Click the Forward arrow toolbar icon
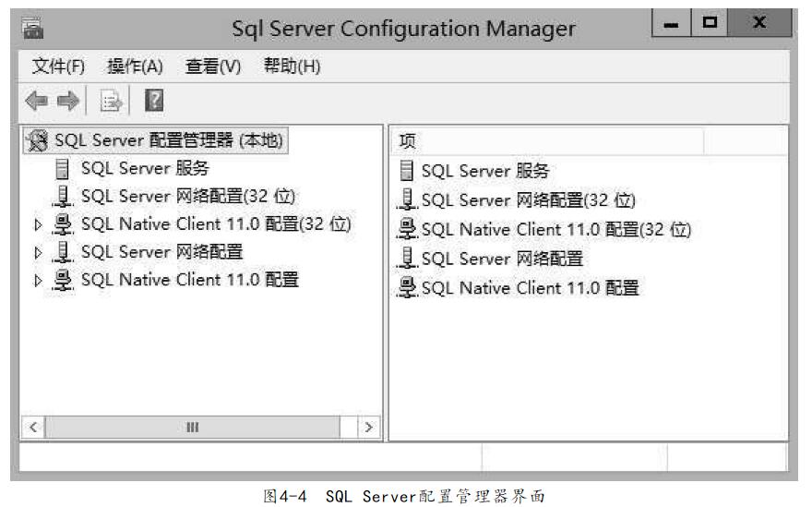The image size is (812, 507). pos(67,102)
